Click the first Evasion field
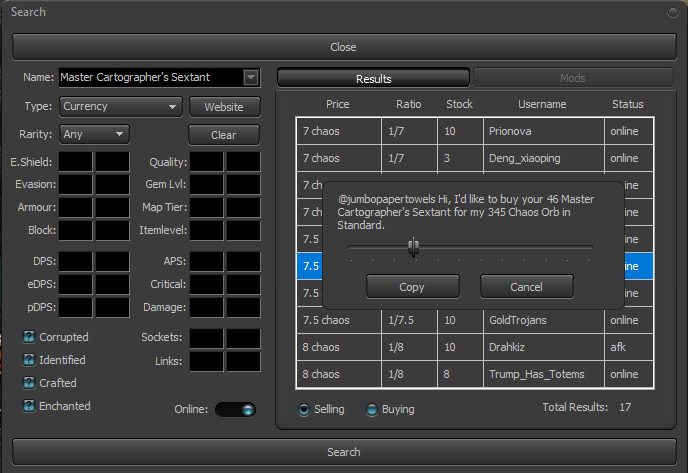 (x=76, y=185)
